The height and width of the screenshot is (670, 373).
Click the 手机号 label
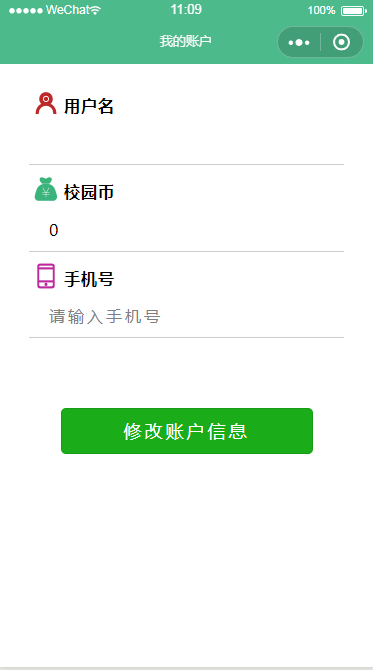89,279
